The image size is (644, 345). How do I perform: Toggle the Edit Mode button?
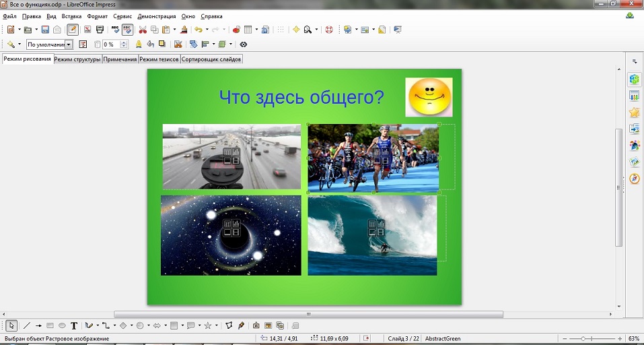(x=73, y=30)
